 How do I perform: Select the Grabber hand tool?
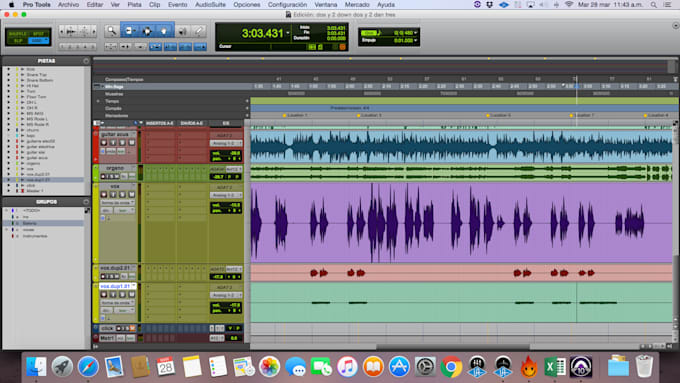165,31
